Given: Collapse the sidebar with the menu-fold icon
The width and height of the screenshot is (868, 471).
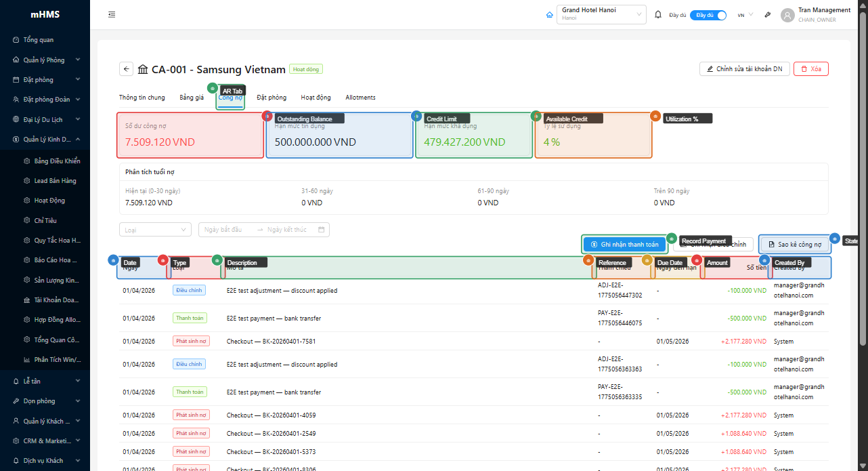Looking at the screenshot, I should point(112,15).
